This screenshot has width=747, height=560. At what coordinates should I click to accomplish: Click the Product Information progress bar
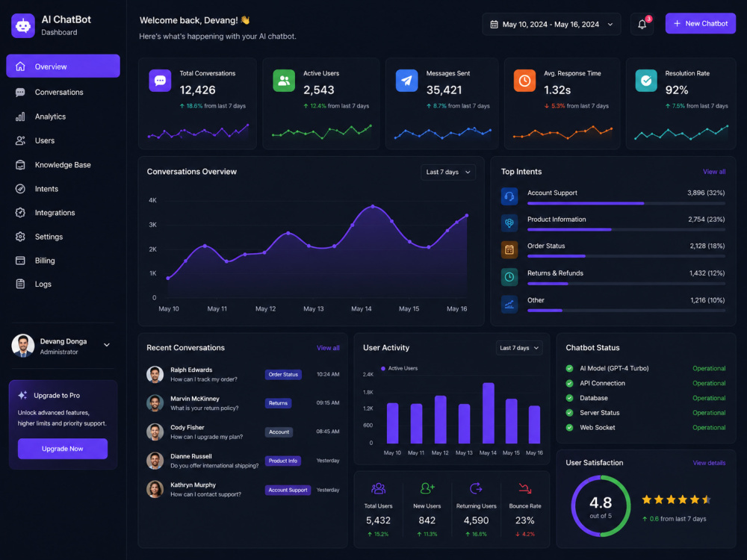[x=626, y=229]
